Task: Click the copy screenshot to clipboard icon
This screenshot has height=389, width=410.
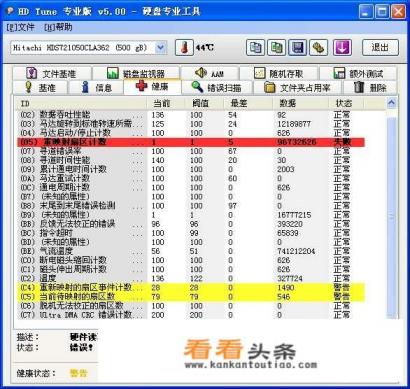Action: 276,47
